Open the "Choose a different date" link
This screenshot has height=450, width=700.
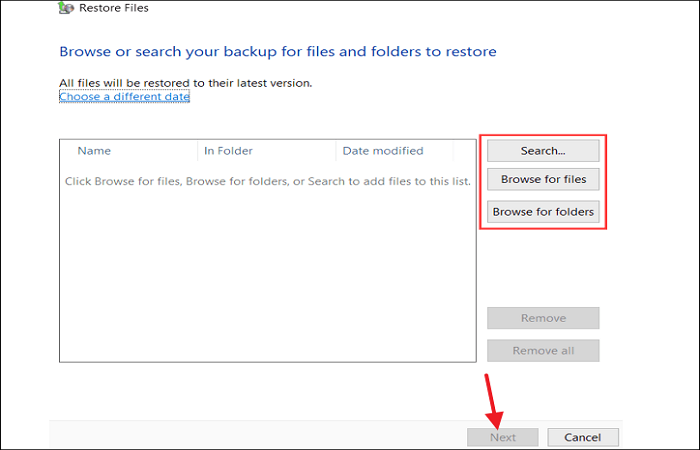click(x=124, y=97)
